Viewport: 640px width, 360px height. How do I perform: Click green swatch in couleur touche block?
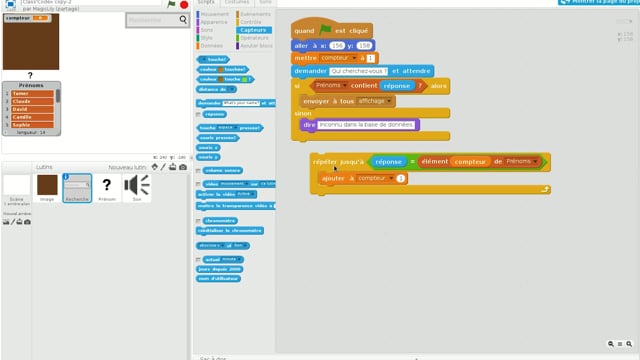point(244,79)
